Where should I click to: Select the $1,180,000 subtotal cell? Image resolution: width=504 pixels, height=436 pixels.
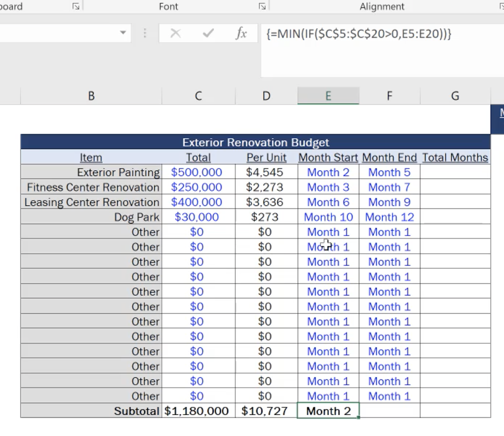(x=198, y=411)
